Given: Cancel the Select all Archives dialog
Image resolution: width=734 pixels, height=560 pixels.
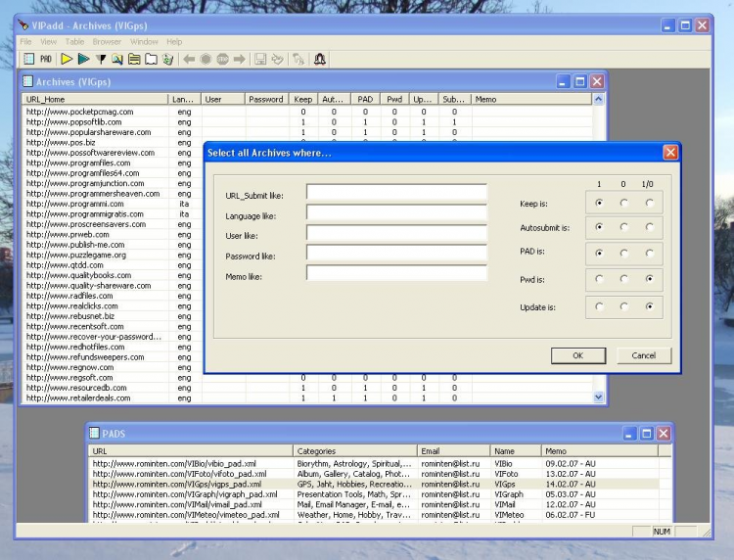Looking at the screenshot, I should [644, 355].
